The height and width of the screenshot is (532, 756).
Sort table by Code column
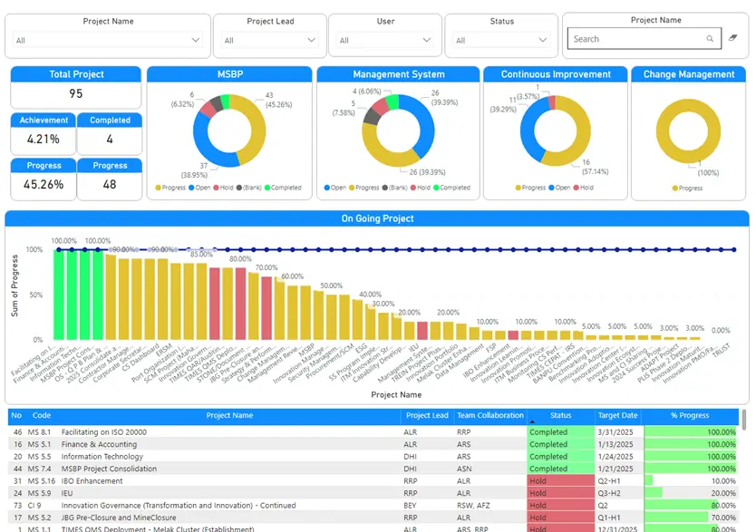coord(42,415)
